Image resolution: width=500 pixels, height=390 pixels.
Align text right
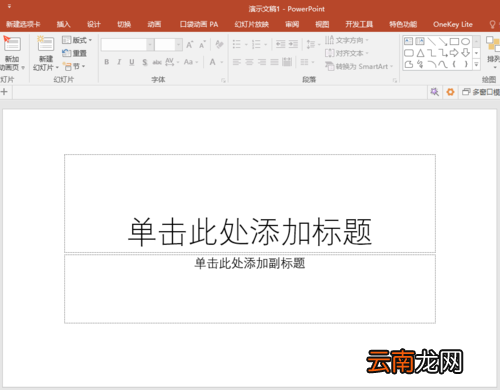pos(262,62)
